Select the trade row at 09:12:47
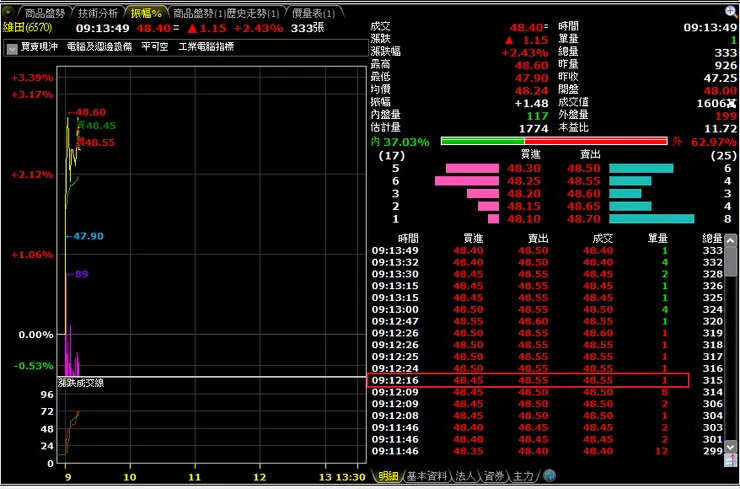The width and height of the screenshot is (740, 489). [x=547, y=321]
